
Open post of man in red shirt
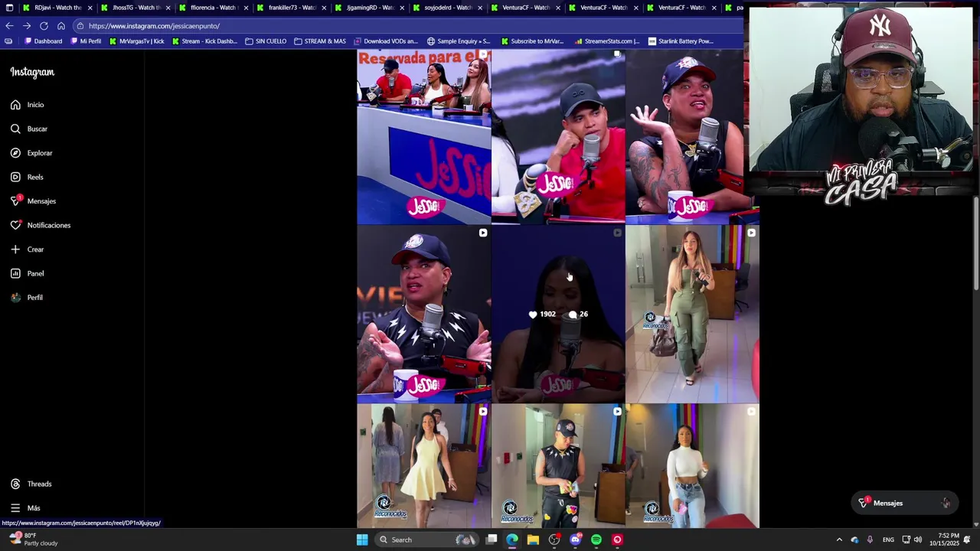(x=558, y=136)
